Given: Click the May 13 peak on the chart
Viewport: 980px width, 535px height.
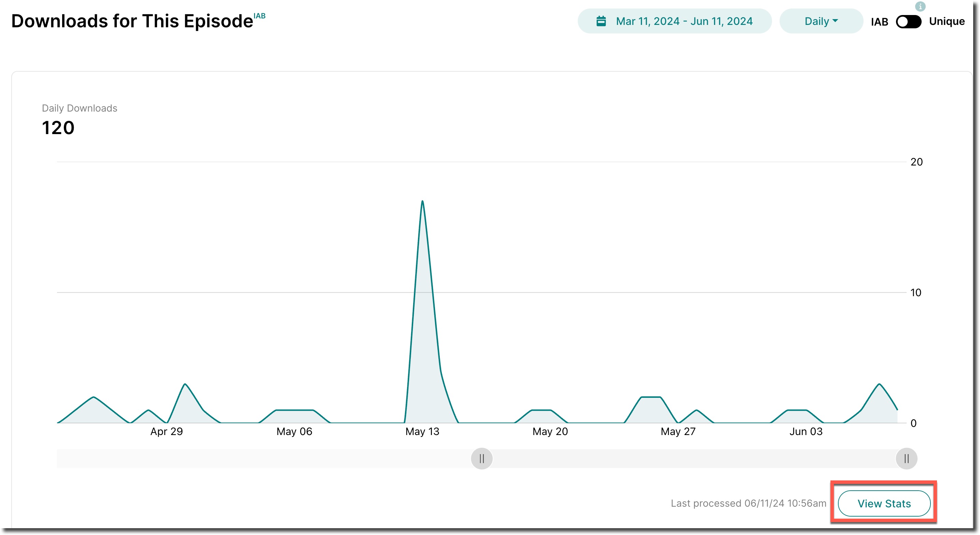Looking at the screenshot, I should tap(422, 202).
